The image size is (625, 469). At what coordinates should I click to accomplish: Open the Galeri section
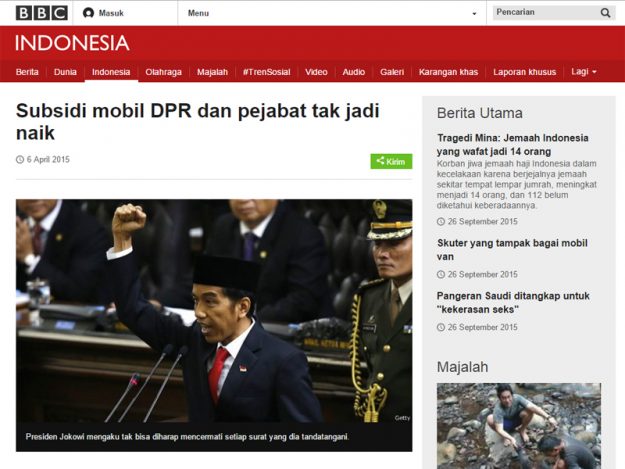(x=392, y=72)
